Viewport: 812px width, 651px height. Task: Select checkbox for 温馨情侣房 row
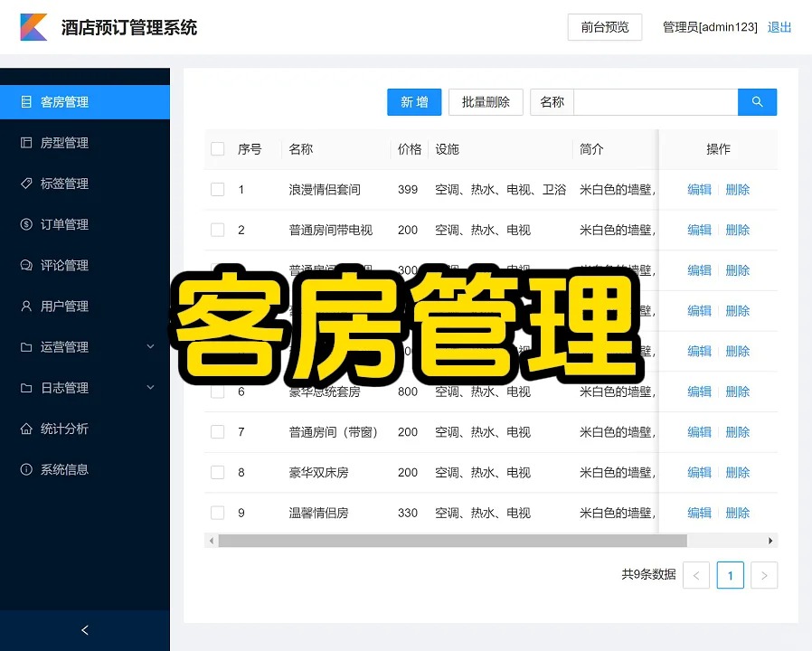[218, 513]
